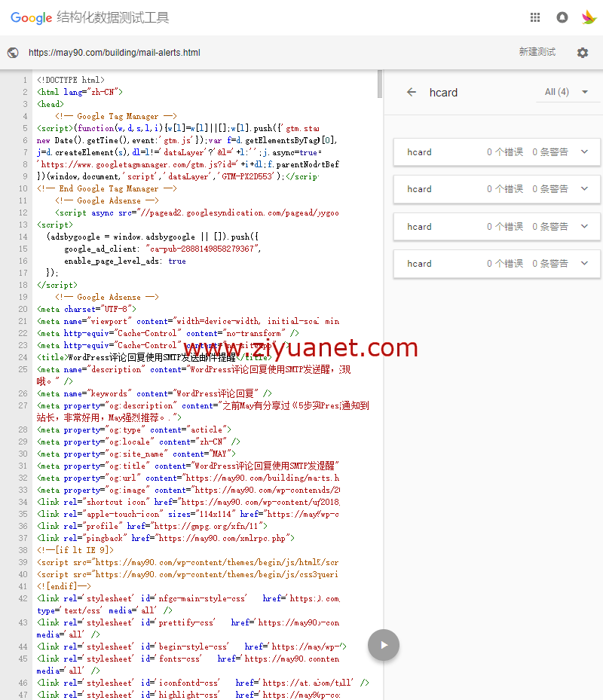
Task: Click the <head> tag line
Action: [x=50, y=104]
